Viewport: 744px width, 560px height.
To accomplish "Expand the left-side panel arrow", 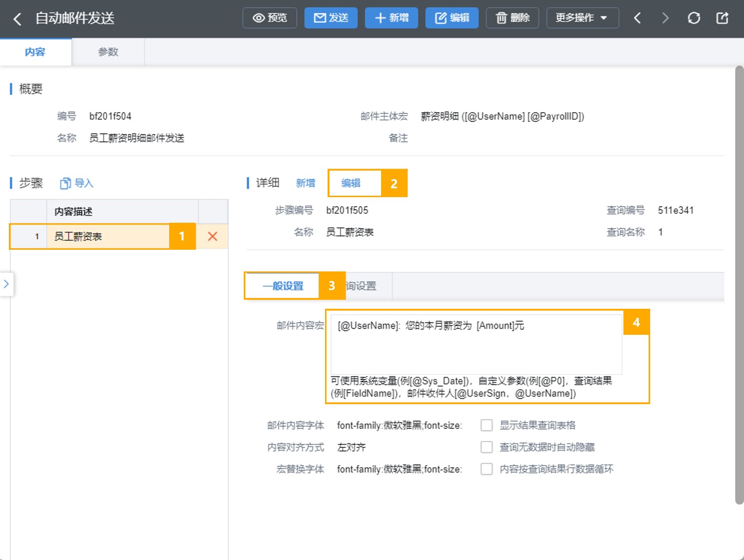I will [x=6, y=284].
